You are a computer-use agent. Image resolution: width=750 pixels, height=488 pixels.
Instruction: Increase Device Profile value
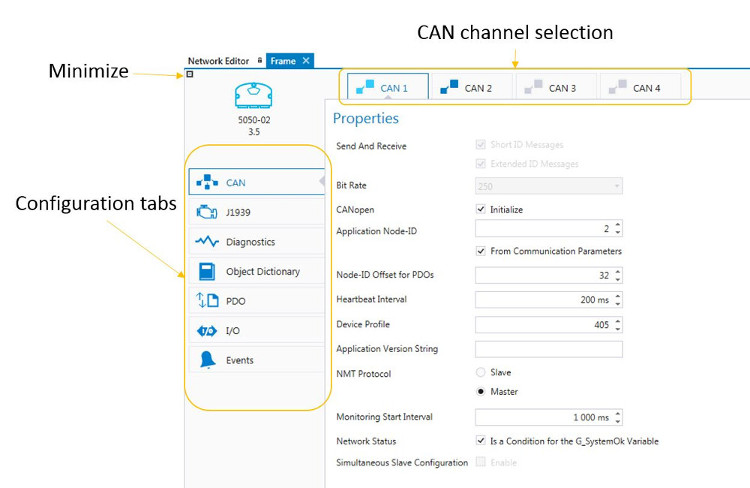click(x=618, y=321)
